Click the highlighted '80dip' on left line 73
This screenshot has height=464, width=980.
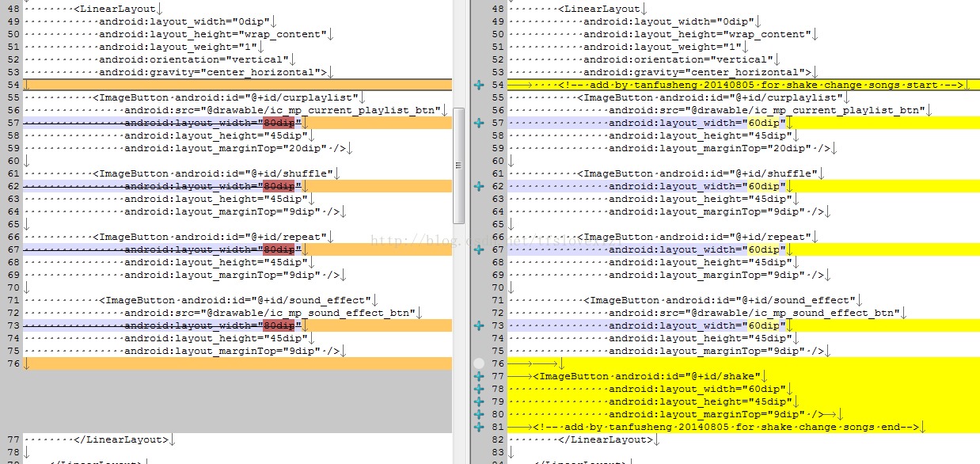point(279,325)
